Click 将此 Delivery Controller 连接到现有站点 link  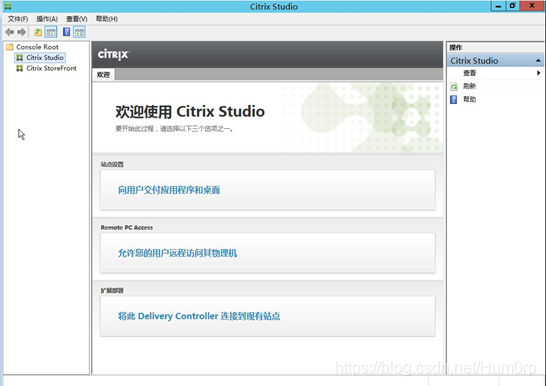point(199,316)
